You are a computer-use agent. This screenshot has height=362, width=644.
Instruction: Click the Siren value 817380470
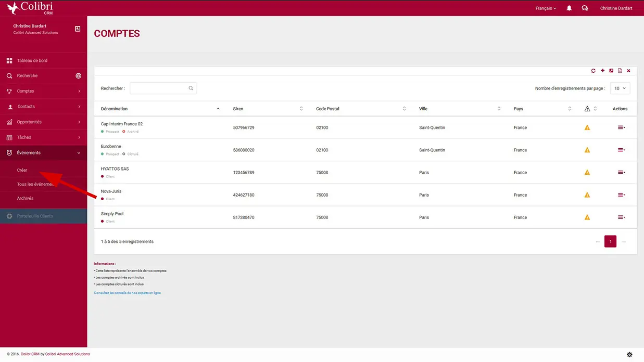244,217
